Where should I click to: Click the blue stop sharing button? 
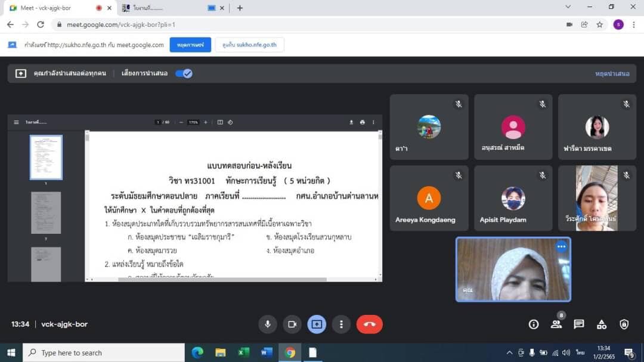coord(190,45)
